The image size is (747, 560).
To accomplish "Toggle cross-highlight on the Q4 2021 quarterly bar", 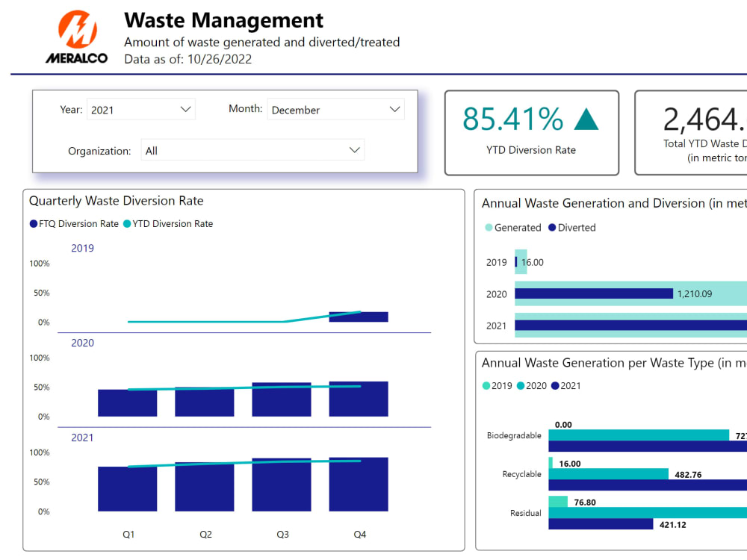I will click(359, 485).
